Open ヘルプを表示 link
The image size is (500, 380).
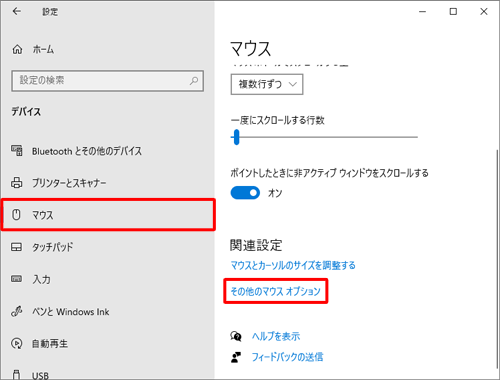coord(276,336)
